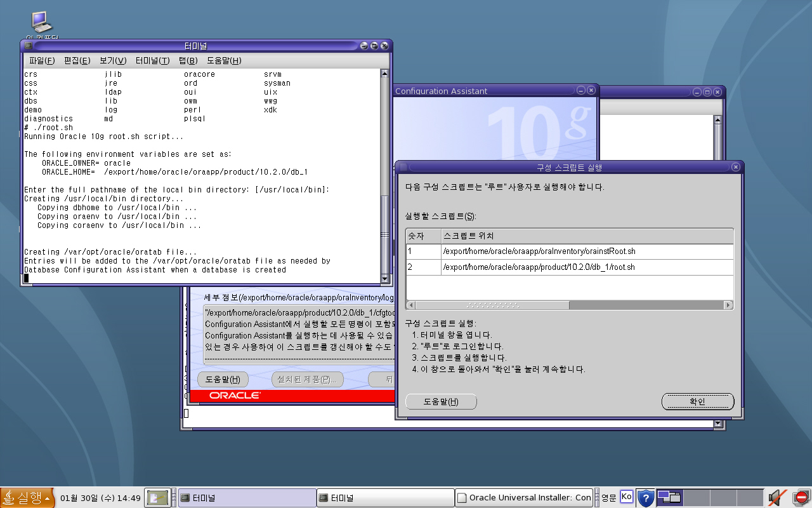Close the 구성 스크립트 실행 dialog
The image size is (812, 508).
[x=735, y=167]
